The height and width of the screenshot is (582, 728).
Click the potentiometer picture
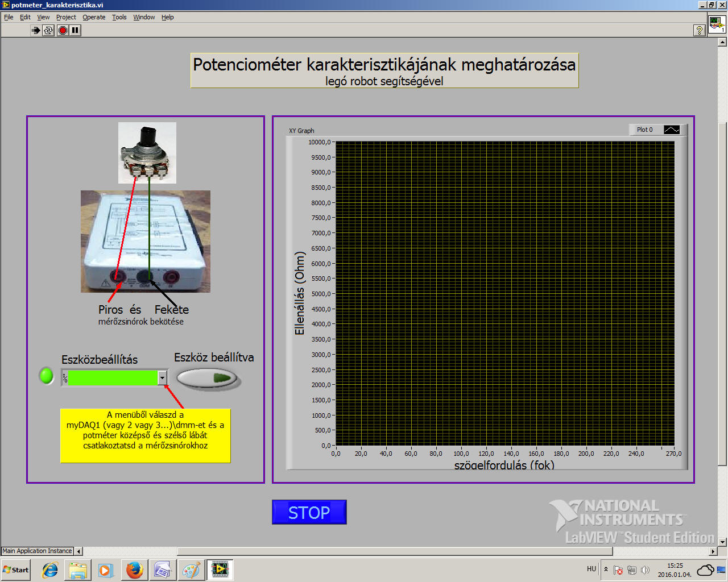[x=147, y=152]
